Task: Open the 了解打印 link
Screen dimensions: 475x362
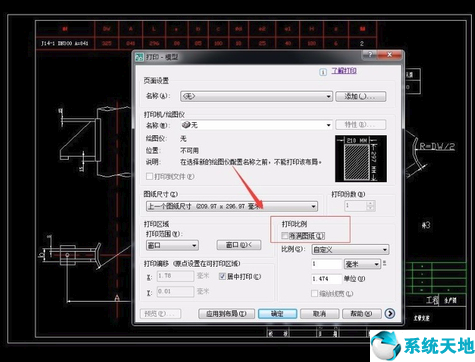Action: [x=344, y=71]
